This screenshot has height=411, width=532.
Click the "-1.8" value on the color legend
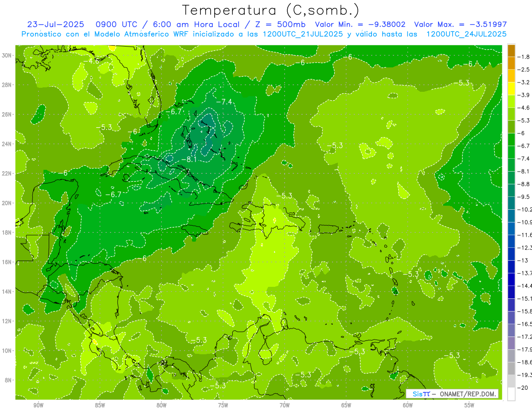[524, 57]
